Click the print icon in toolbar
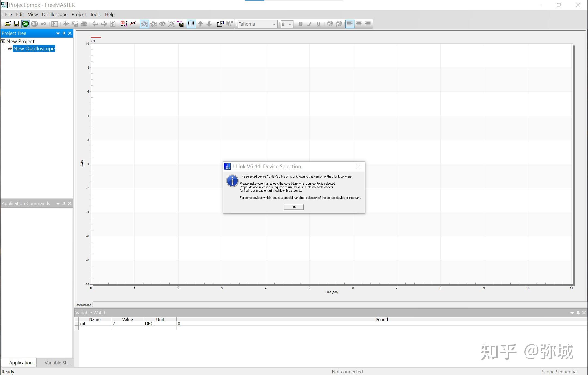 click(x=84, y=24)
